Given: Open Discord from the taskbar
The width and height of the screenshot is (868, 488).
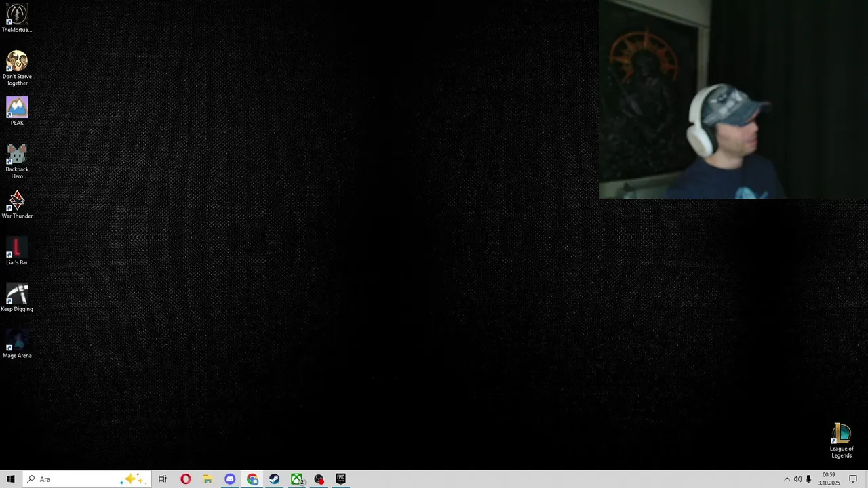Looking at the screenshot, I should [x=230, y=479].
